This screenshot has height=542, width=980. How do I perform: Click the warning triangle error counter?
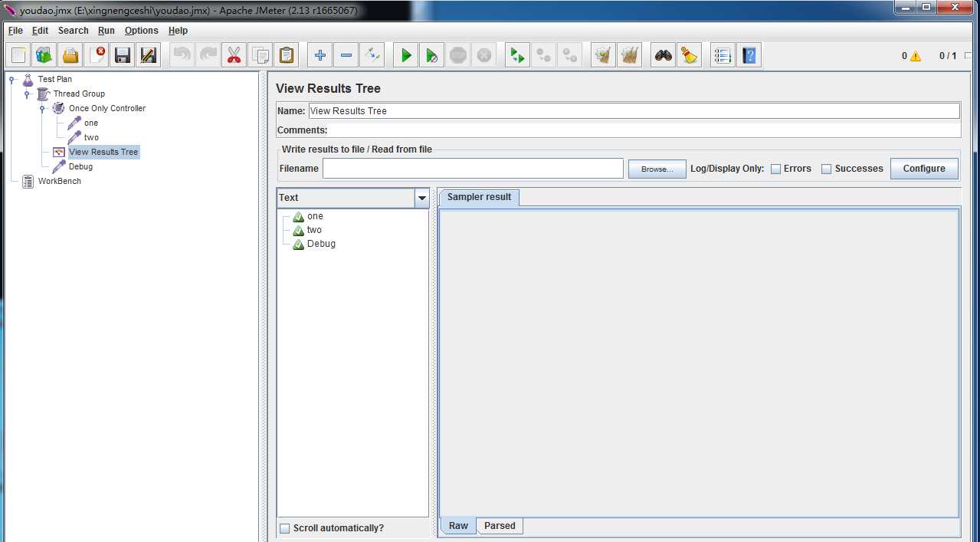(x=916, y=56)
